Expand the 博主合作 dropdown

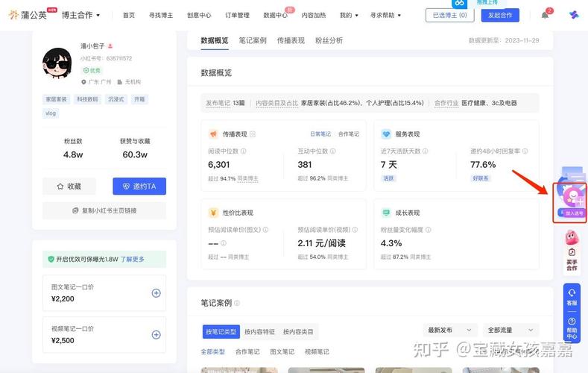click(x=80, y=15)
